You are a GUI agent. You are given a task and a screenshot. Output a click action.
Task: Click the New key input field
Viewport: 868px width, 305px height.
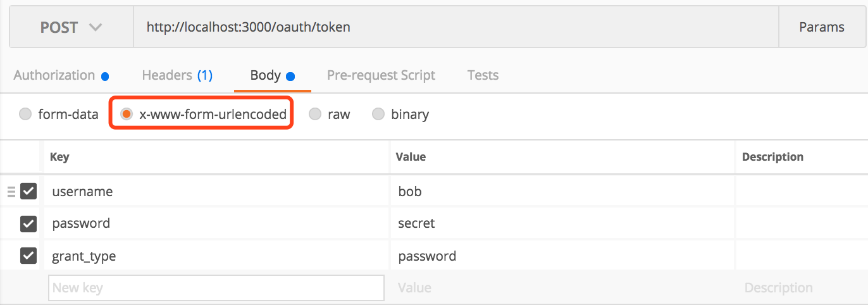[x=216, y=288]
